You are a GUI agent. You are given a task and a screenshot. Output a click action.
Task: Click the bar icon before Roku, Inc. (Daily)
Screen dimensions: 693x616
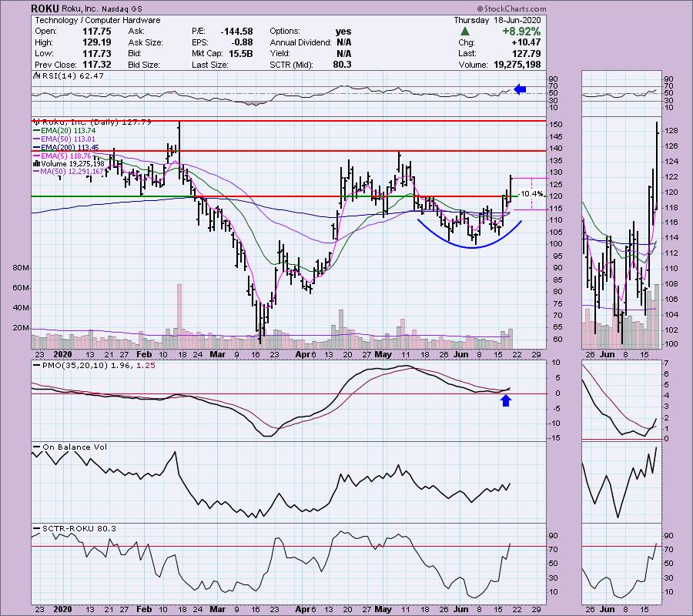[x=37, y=122]
